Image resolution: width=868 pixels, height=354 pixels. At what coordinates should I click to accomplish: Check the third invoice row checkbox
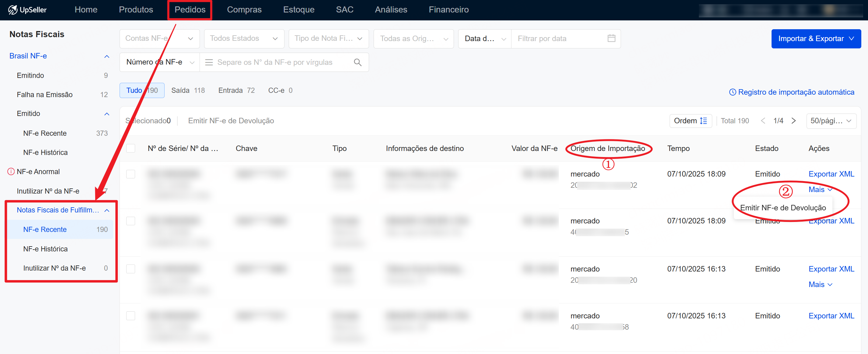(x=131, y=269)
